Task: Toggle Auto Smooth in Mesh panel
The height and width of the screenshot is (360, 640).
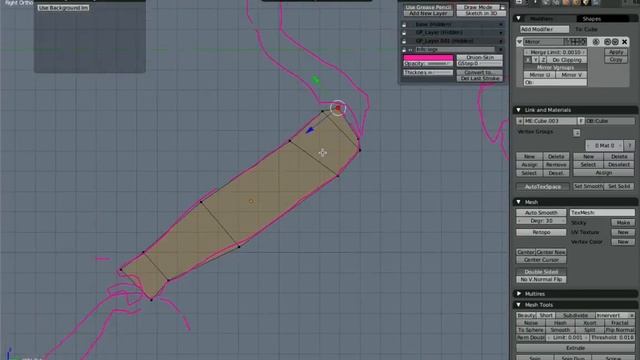Action: tap(541, 213)
